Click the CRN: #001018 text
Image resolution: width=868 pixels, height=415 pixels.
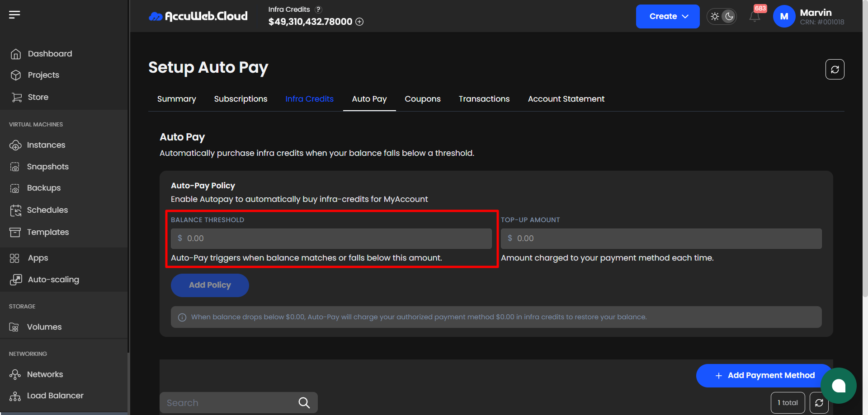(x=822, y=22)
